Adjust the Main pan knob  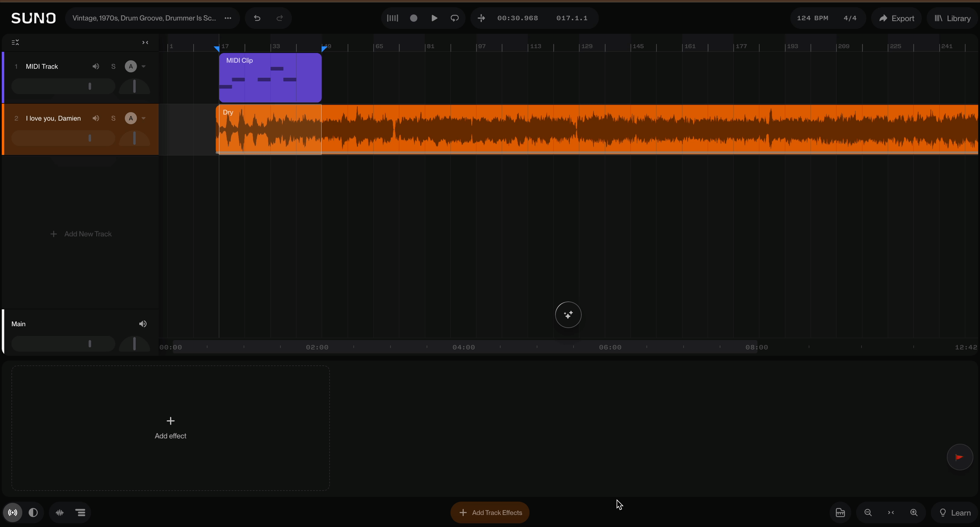134,344
